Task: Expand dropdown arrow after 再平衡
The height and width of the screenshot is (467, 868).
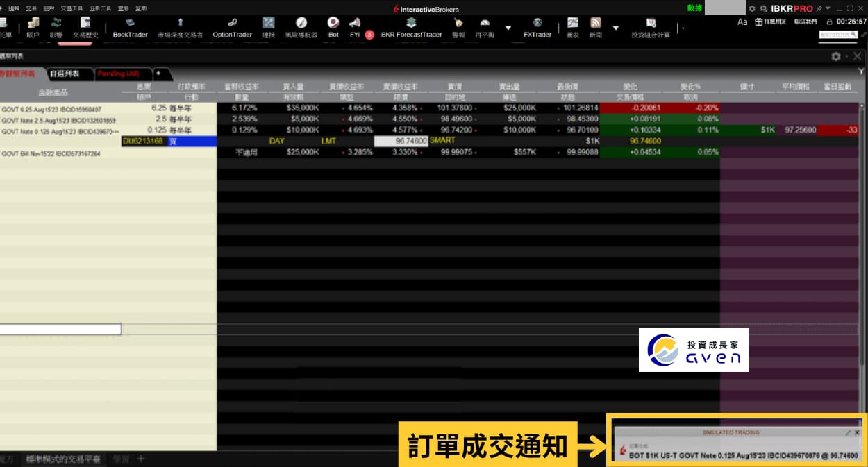Action: click(x=508, y=28)
